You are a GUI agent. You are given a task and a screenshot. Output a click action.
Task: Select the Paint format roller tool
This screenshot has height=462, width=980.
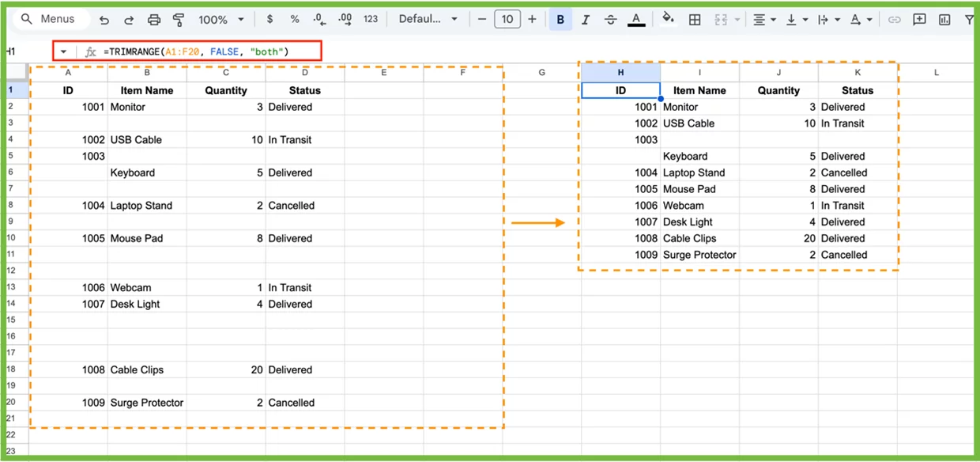click(x=178, y=20)
